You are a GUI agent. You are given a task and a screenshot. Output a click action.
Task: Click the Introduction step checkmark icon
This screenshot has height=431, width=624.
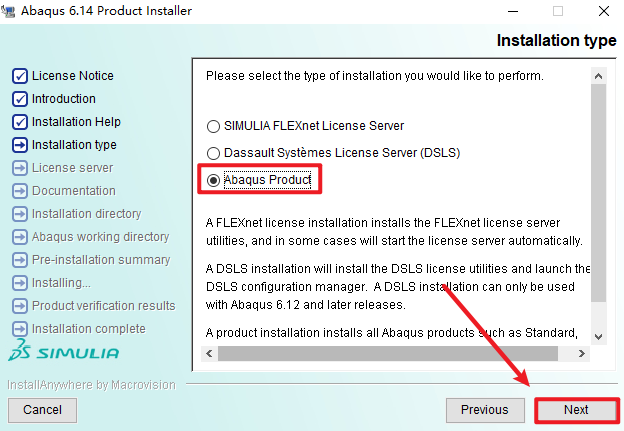click(19, 99)
